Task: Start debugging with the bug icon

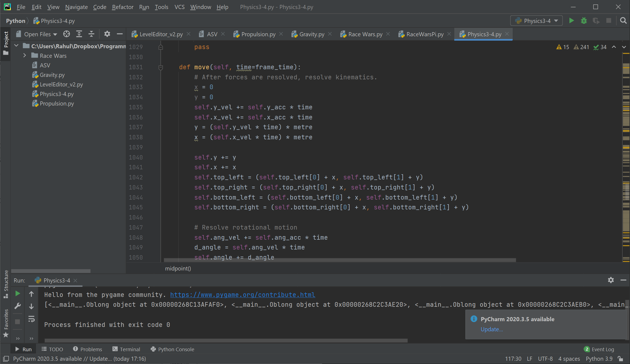Action: 584,21
